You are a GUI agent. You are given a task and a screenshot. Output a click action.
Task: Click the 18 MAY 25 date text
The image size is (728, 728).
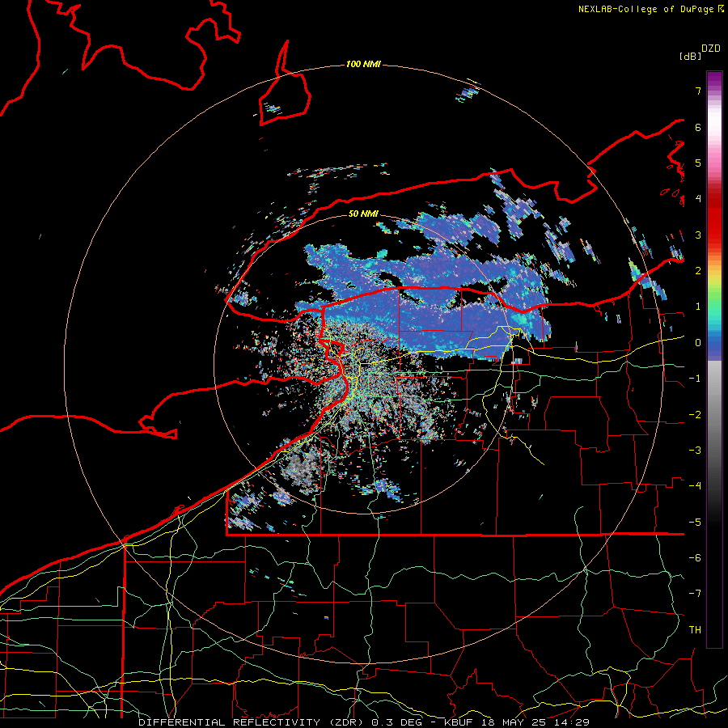(x=512, y=722)
